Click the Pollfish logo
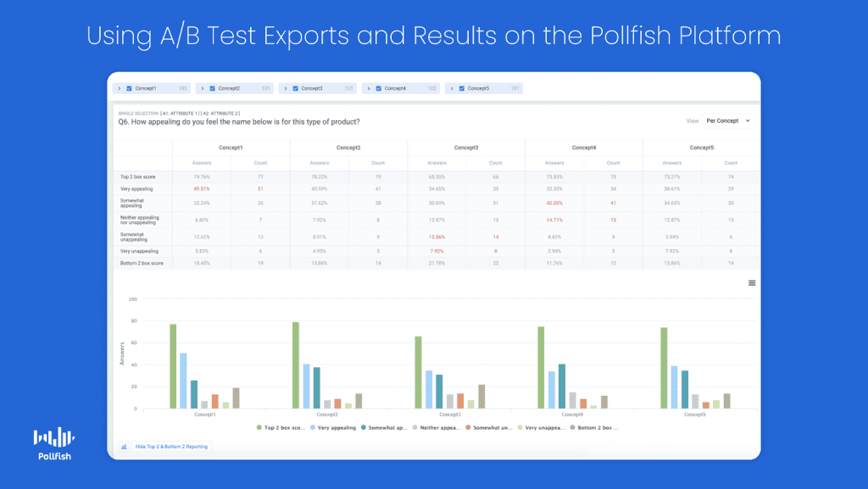Image resolution: width=868 pixels, height=489 pixels. tap(54, 443)
